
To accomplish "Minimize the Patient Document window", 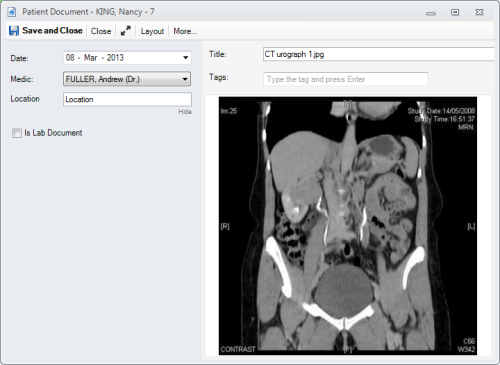I will point(431,13).
